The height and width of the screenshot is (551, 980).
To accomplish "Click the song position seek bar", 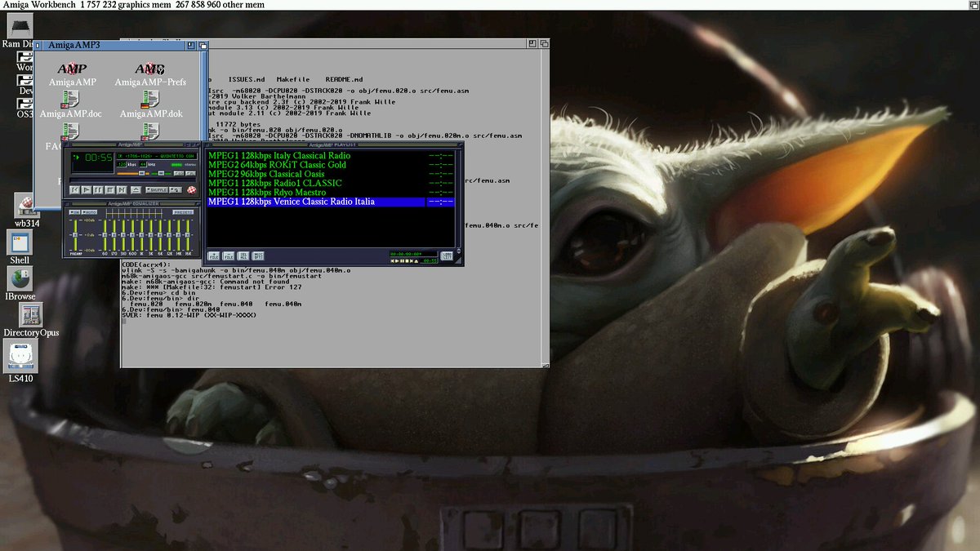I will pyautogui.click(x=132, y=180).
